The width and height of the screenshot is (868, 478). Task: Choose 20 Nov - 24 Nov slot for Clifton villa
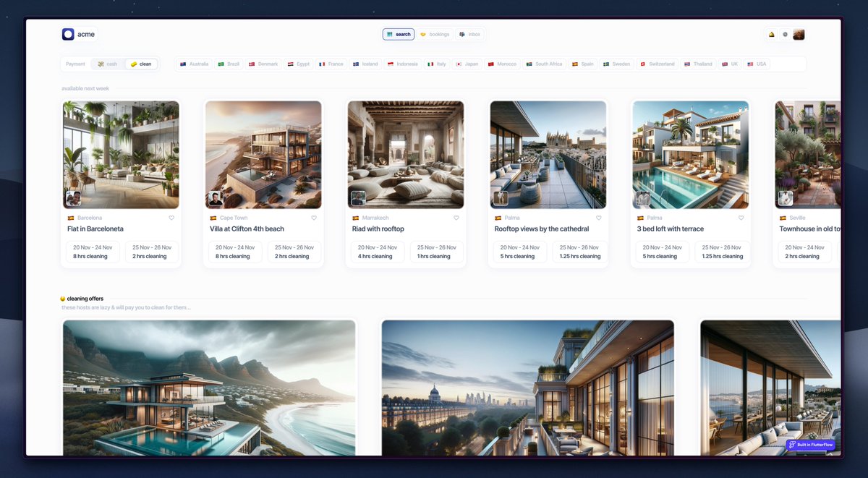(x=236, y=252)
